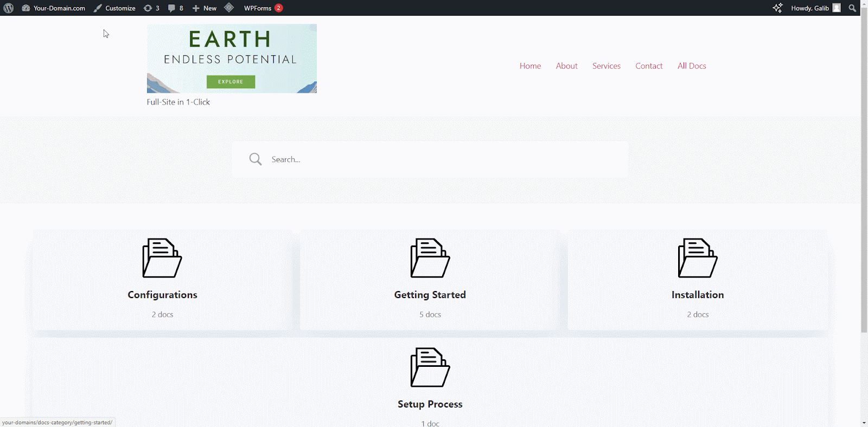The width and height of the screenshot is (868, 427).
Task: Open the Services navigation link
Action: (x=606, y=66)
